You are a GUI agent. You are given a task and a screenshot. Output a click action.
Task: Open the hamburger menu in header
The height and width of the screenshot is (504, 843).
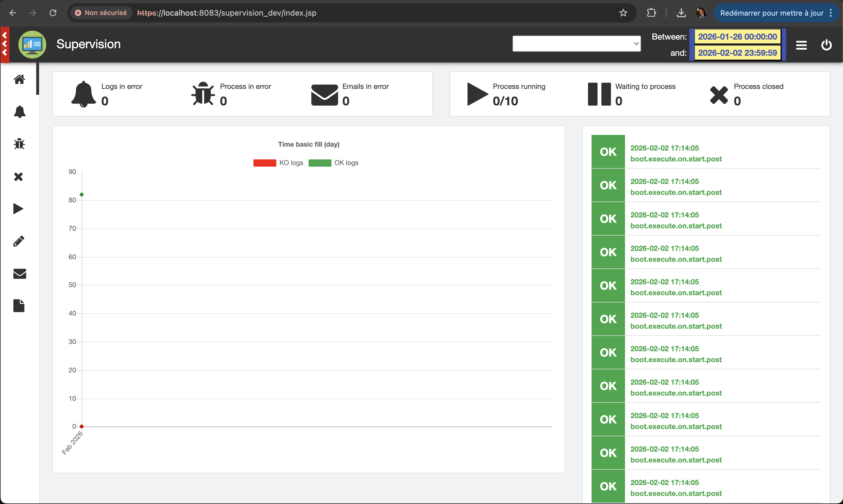pos(801,45)
